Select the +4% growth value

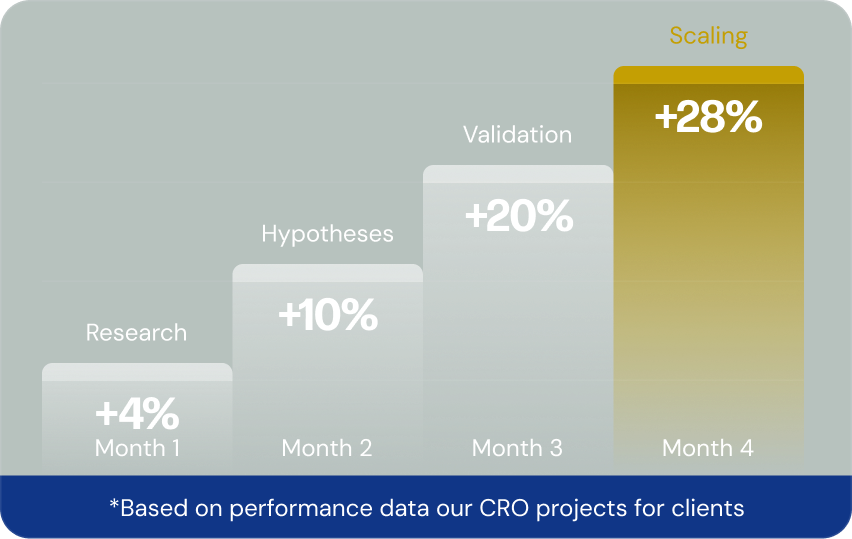137,412
